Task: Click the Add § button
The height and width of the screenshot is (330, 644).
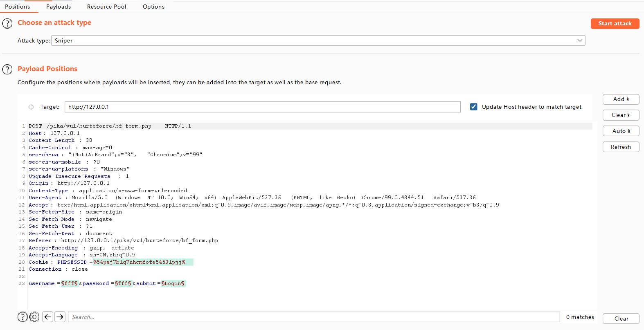Action: click(x=621, y=99)
